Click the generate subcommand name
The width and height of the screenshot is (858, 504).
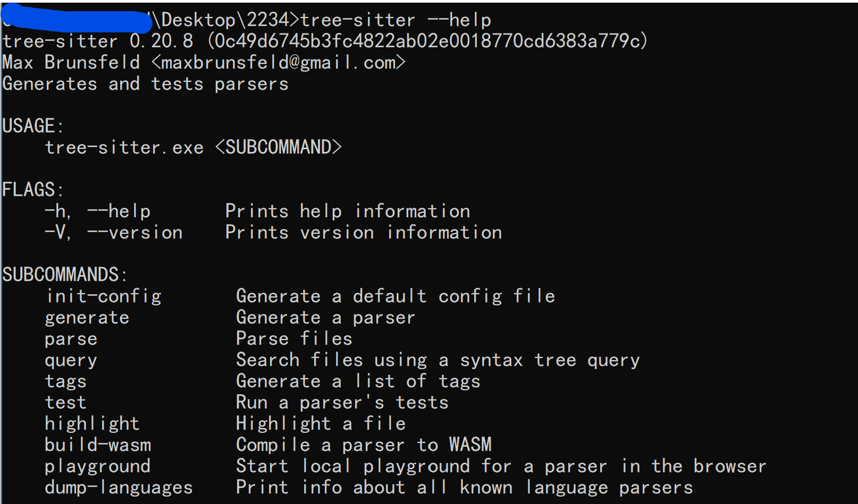[x=87, y=318]
